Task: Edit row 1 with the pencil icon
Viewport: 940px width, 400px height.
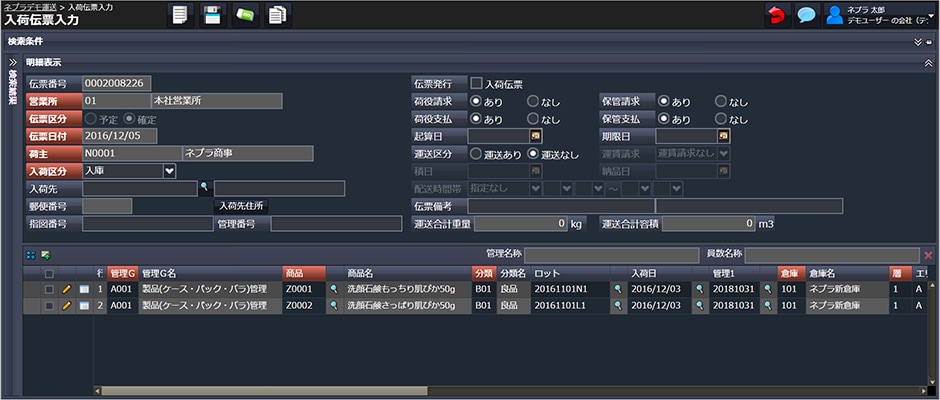Action: pos(67,289)
